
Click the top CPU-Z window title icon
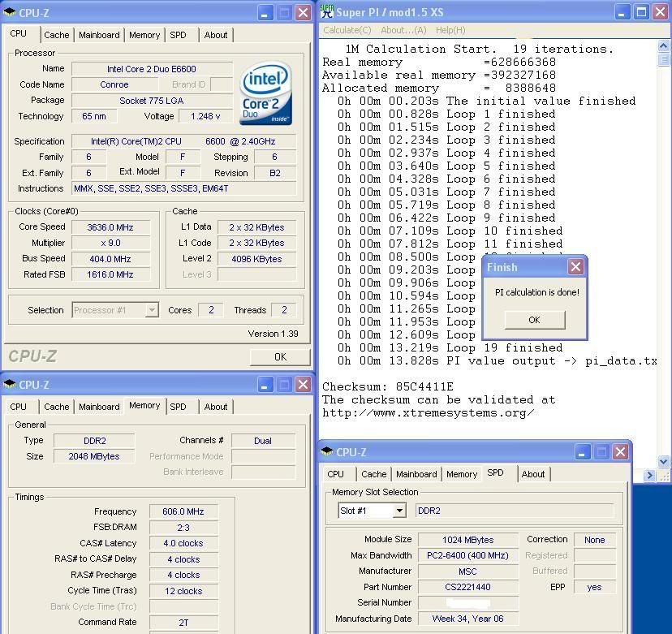tap(10, 12)
